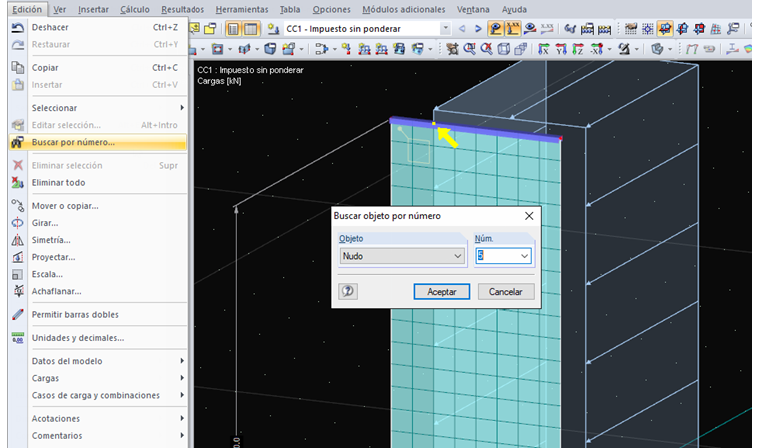760x448 pixels.
Task: Open the Tabla menu
Action: [290, 9]
